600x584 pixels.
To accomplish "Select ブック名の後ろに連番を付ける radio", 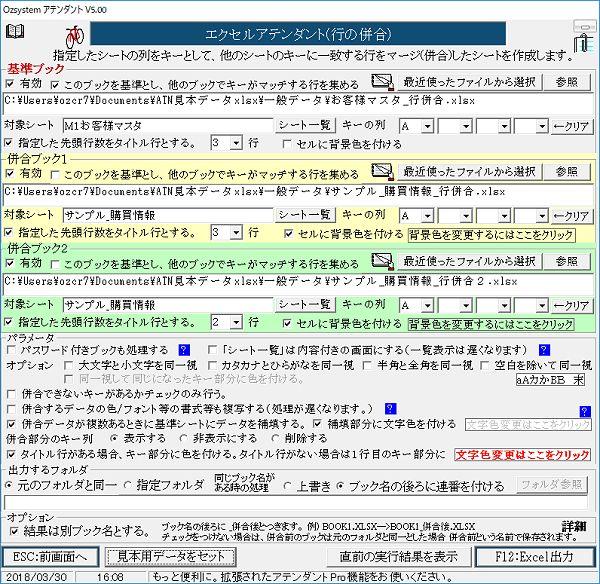I will pos(340,486).
